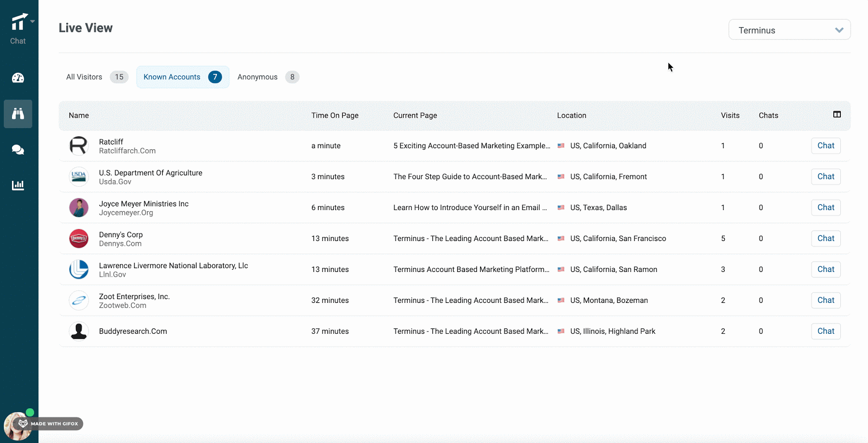Click 'US, California, San Francisco' location
The image size is (868, 443).
click(618, 238)
